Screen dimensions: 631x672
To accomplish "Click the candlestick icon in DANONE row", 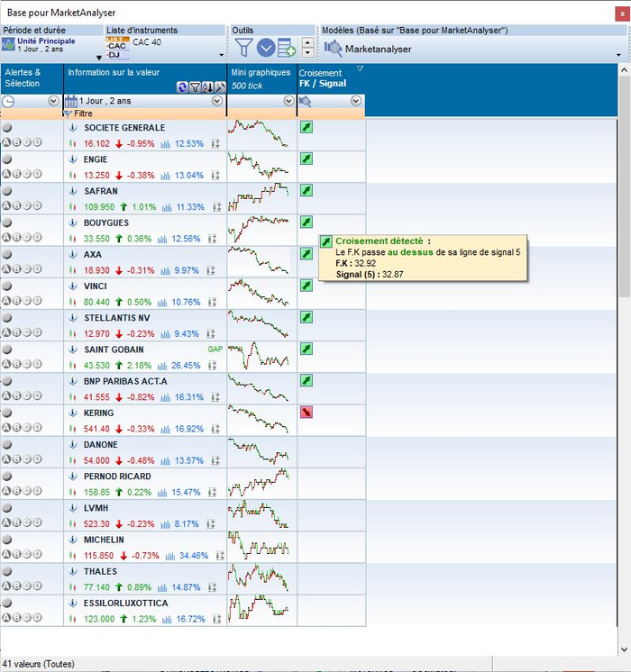I will (x=72, y=460).
